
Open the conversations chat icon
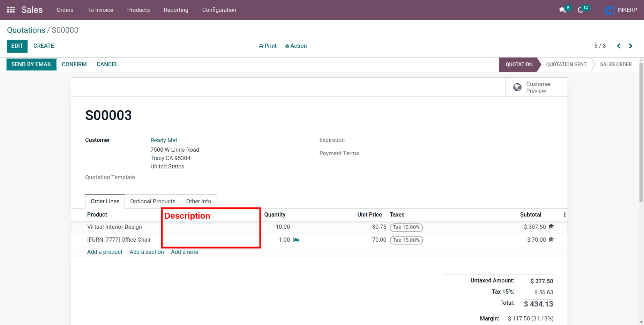(562, 10)
